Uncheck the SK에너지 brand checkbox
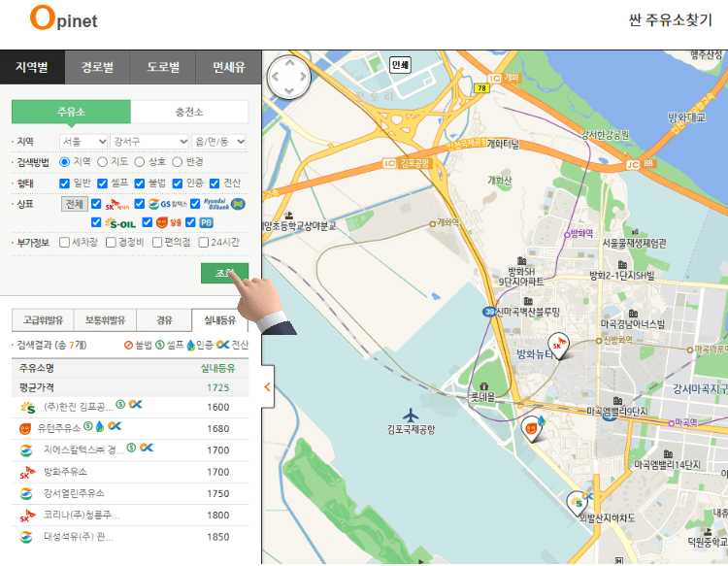The image size is (728, 566). 96,203
